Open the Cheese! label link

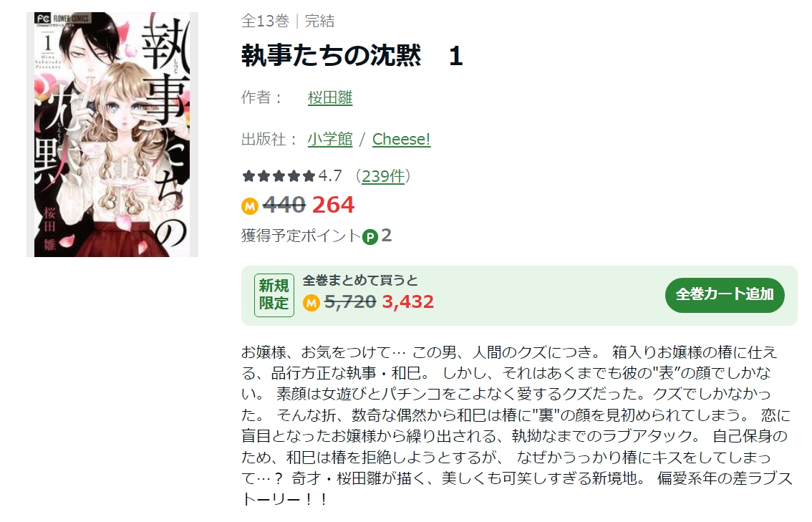coord(401,139)
